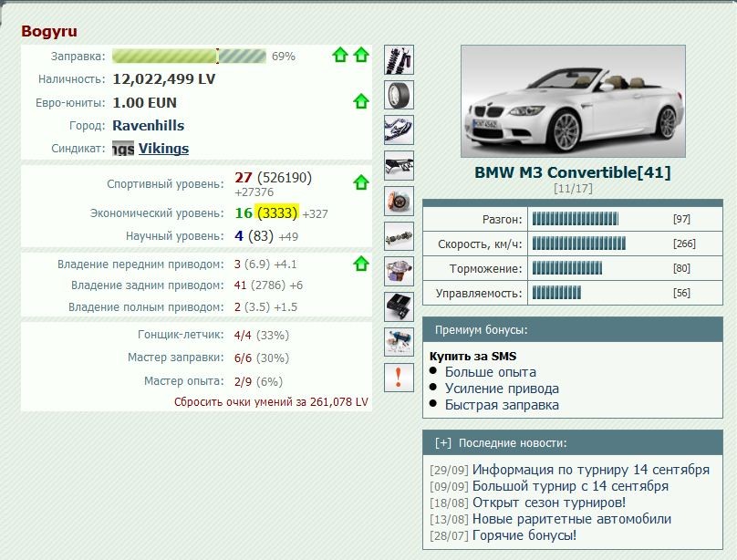Click the Владение полным приводом value 2 (3.5)
Screen dimensions: 737x560
click(x=252, y=306)
